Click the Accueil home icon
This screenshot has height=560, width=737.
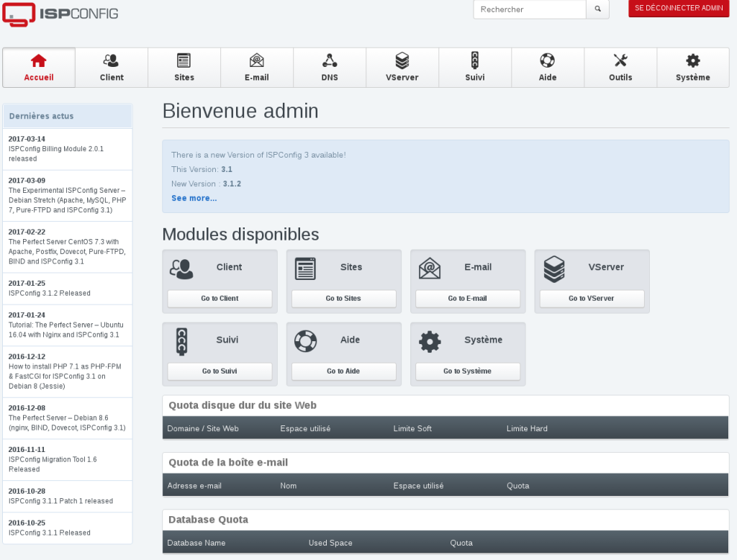(39, 60)
